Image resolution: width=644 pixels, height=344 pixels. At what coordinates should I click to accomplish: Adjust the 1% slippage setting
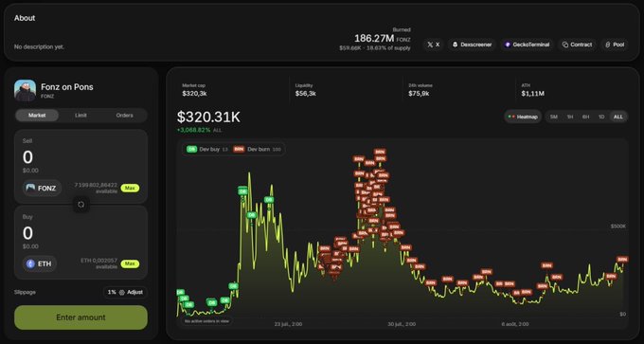point(125,292)
